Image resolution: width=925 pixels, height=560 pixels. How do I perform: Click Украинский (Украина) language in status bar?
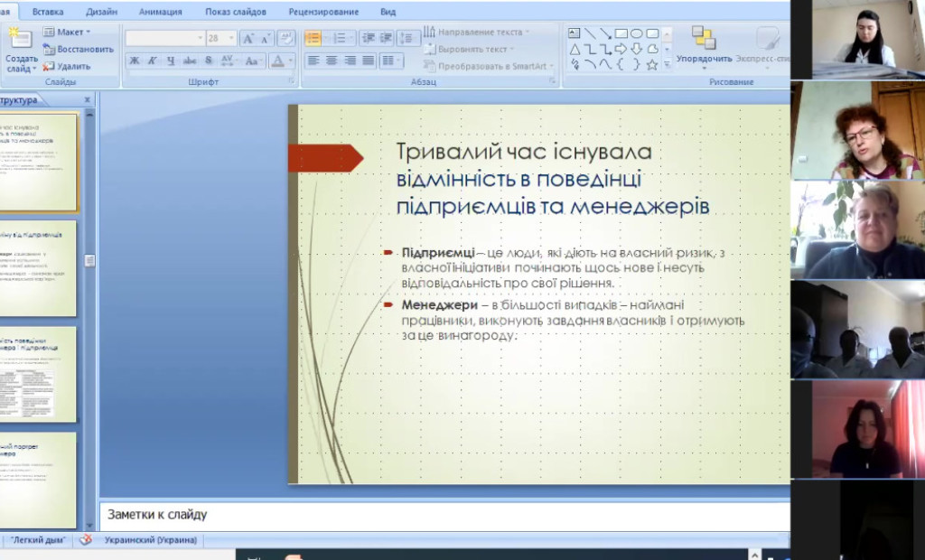click(151, 540)
